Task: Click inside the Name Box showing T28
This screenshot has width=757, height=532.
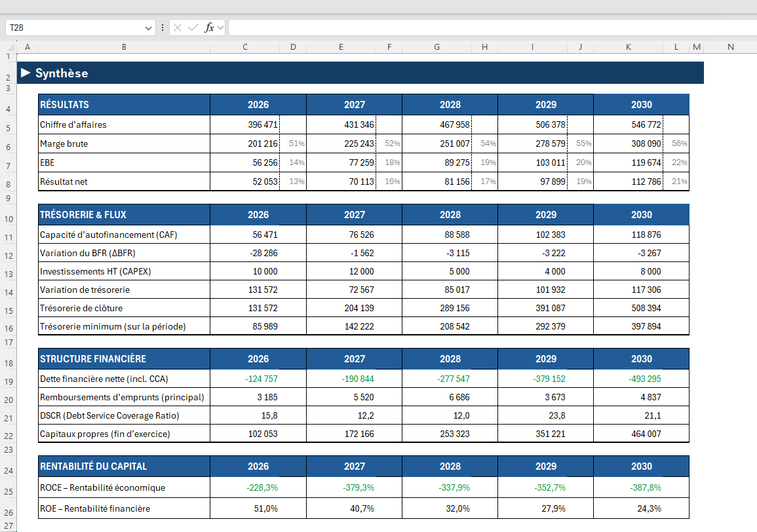Action: [x=72, y=28]
